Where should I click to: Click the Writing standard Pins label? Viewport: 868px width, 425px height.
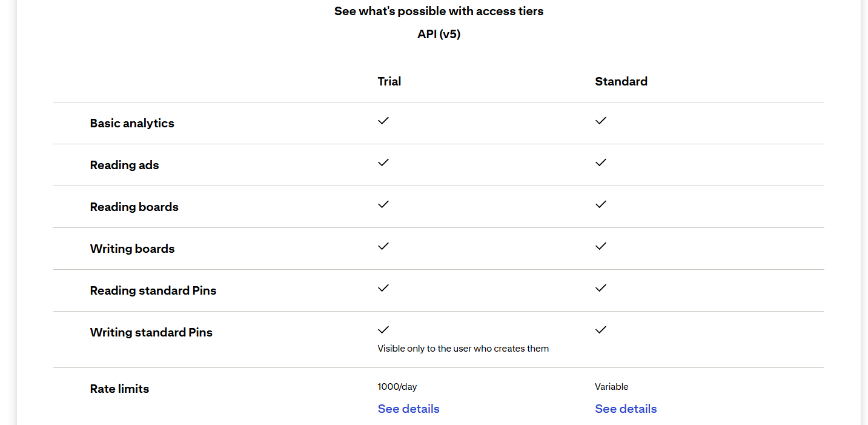[x=151, y=332]
